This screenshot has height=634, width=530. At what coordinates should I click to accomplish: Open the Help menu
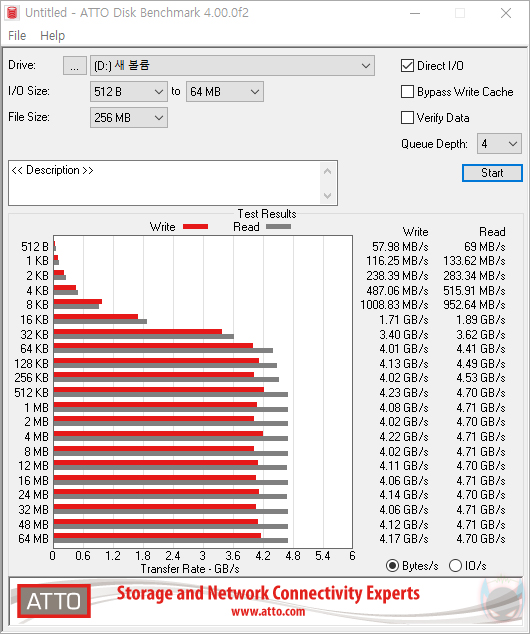pyautogui.click(x=53, y=36)
